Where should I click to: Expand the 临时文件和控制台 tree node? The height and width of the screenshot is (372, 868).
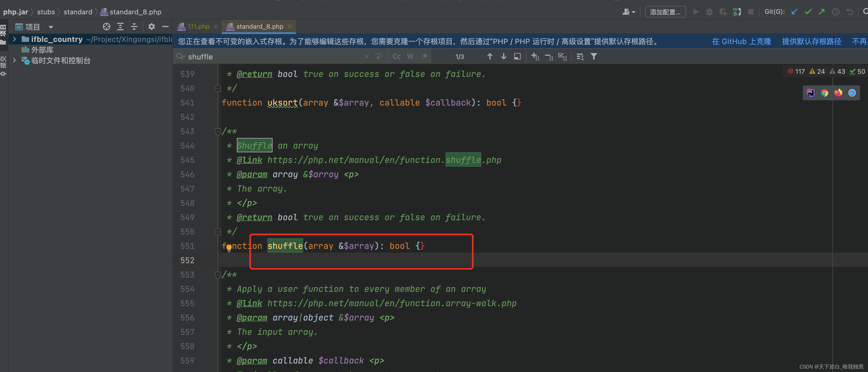14,61
